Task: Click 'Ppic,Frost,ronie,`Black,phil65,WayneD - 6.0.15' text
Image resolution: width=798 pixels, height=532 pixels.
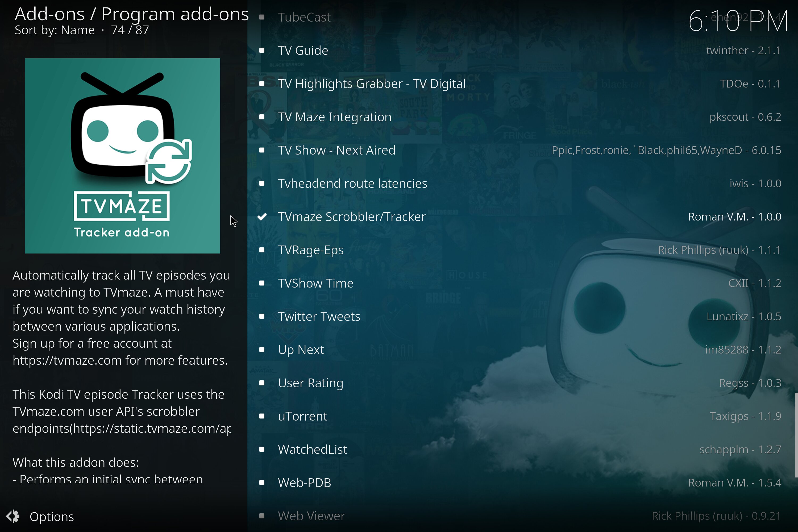Action: [666, 150]
